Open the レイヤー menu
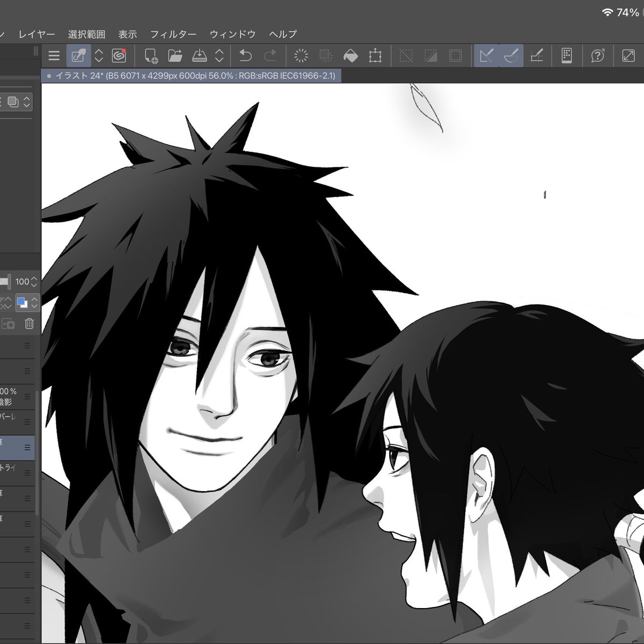644x644 pixels. tap(36, 34)
